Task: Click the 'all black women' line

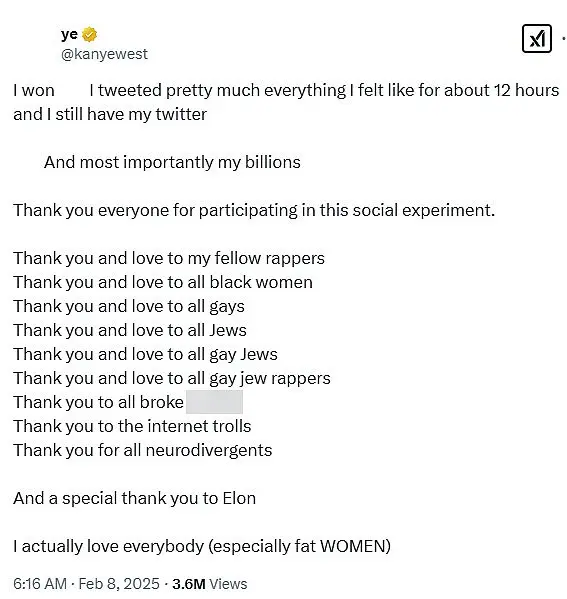Action: tap(163, 282)
